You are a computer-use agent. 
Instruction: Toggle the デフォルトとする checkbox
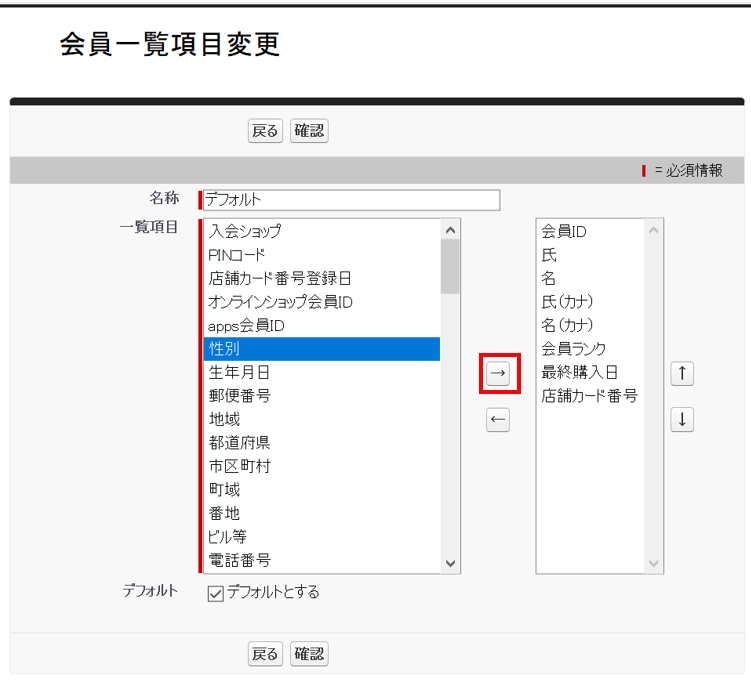coord(215,593)
